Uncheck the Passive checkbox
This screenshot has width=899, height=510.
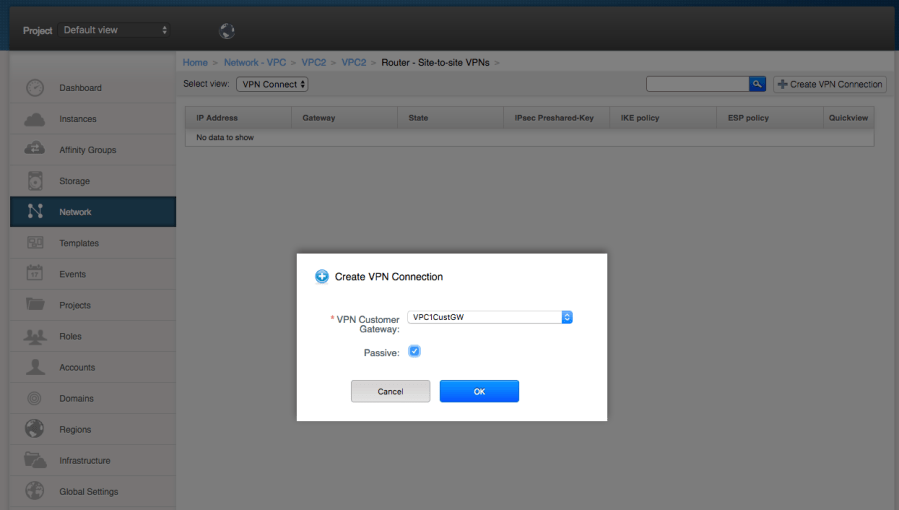[415, 352]
